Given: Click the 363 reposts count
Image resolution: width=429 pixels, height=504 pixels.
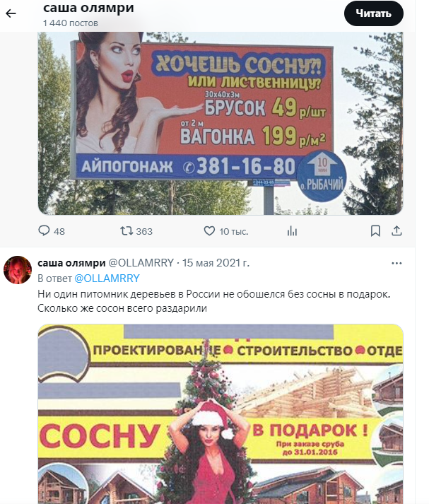Looking at the screenshot, I should click(x=144, y=231).
